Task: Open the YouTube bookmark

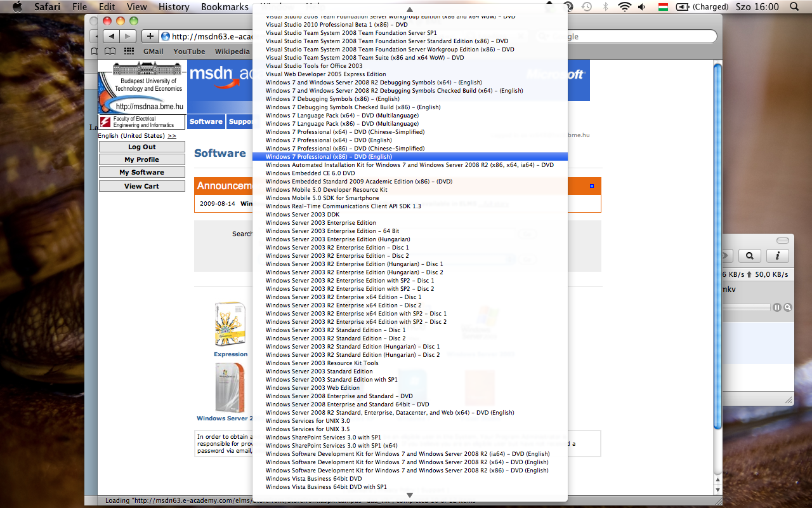Action: 189,51
